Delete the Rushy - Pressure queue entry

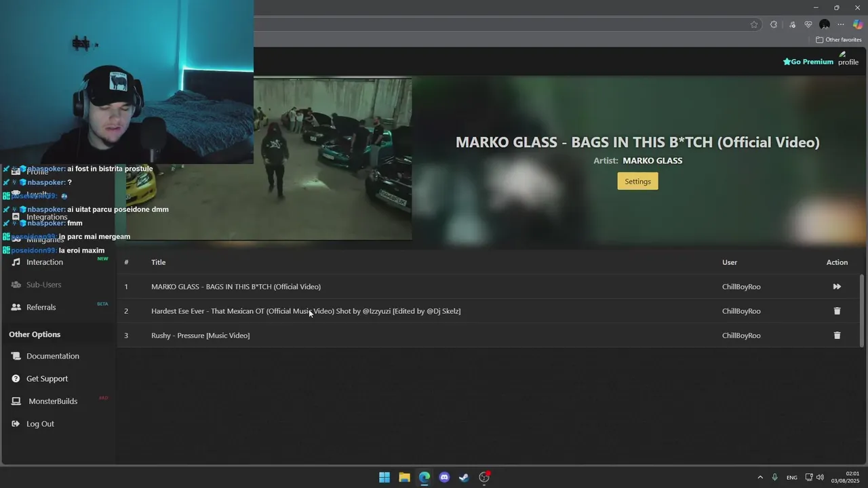pyautogui.click(x=837, y=335)
